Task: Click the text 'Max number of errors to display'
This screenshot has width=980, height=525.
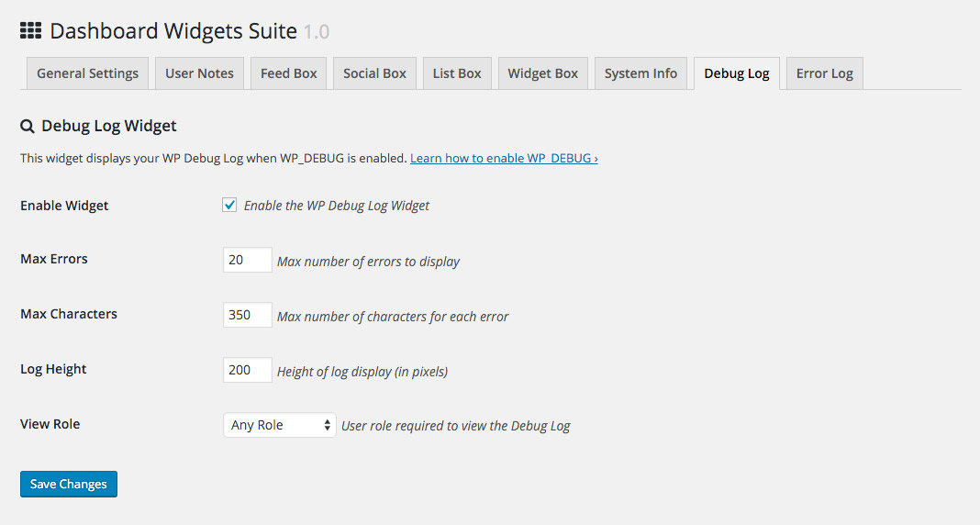Action: [368, 262]
